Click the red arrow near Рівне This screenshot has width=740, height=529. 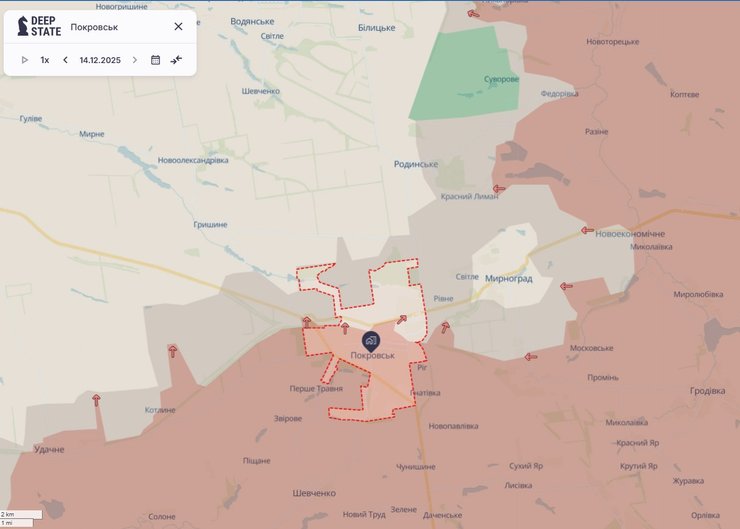444,326
